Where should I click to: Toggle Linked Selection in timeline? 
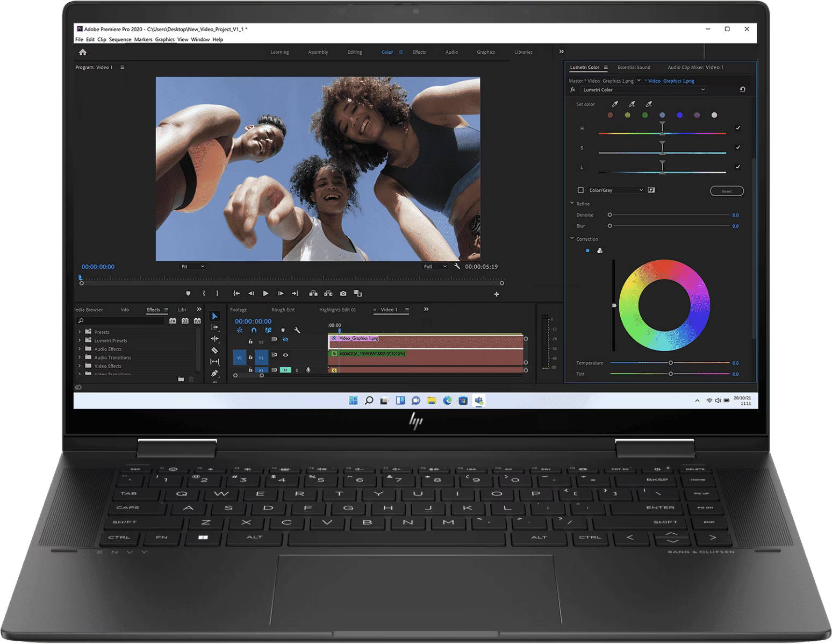[268, 330]
